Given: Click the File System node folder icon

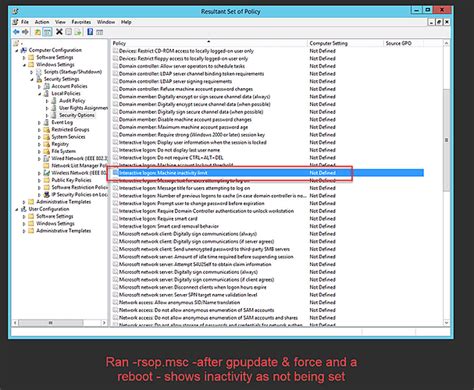Looking at the screenshot, I should tap(47, 151).
